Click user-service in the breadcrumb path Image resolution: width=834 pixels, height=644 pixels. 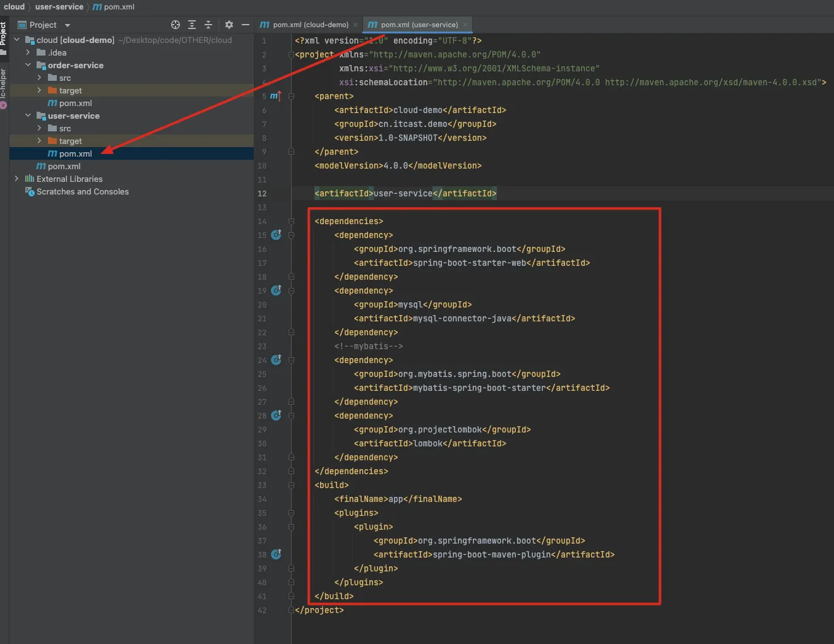[59, 7]
